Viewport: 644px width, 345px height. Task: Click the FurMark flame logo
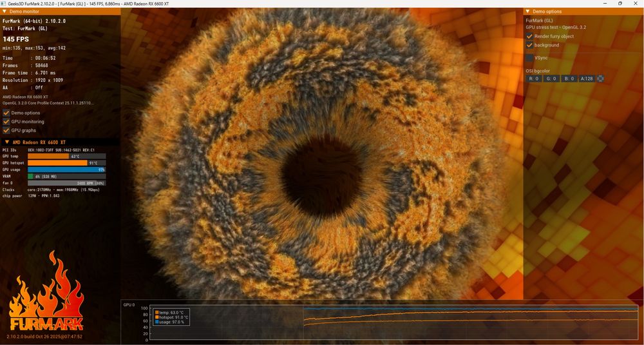[46, 291]
